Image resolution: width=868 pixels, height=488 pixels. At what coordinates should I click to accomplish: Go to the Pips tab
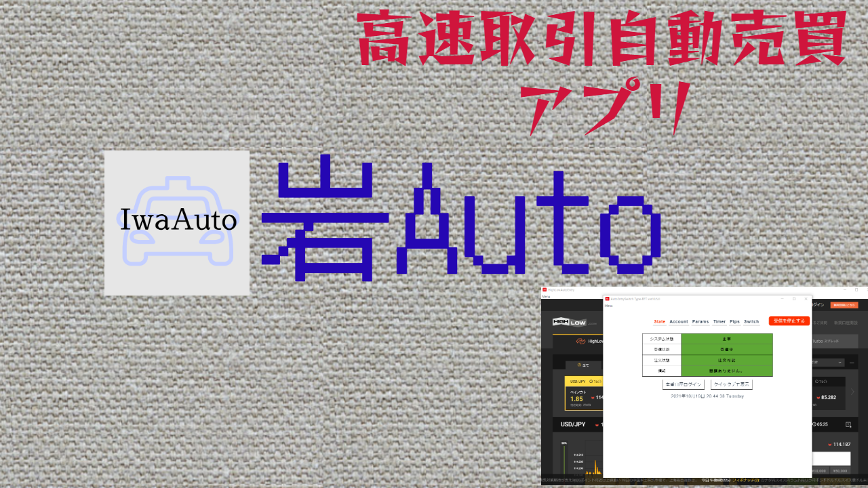735,321
